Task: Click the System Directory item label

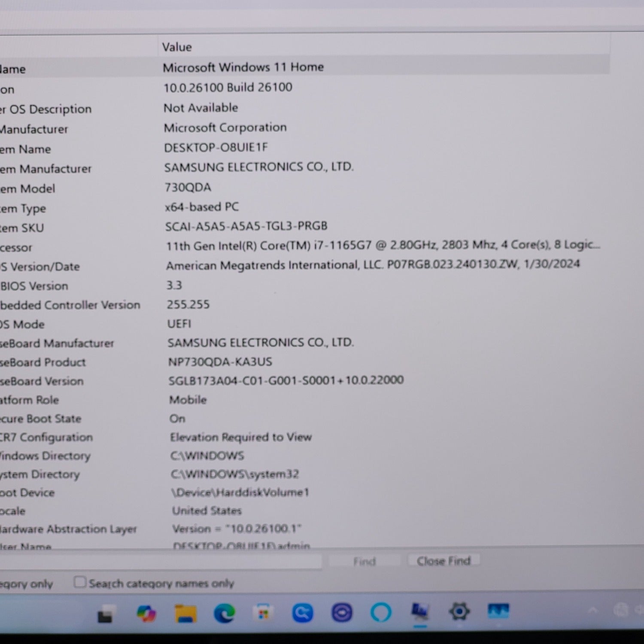Action: [x=40, y=474]
